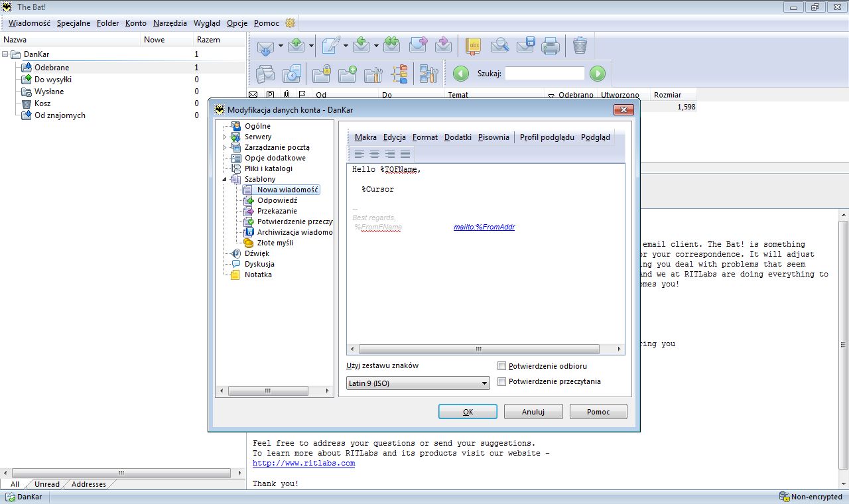Switch to the Unread tab
This screenshot has height=504, width=849.
click(x=47, y=484)
